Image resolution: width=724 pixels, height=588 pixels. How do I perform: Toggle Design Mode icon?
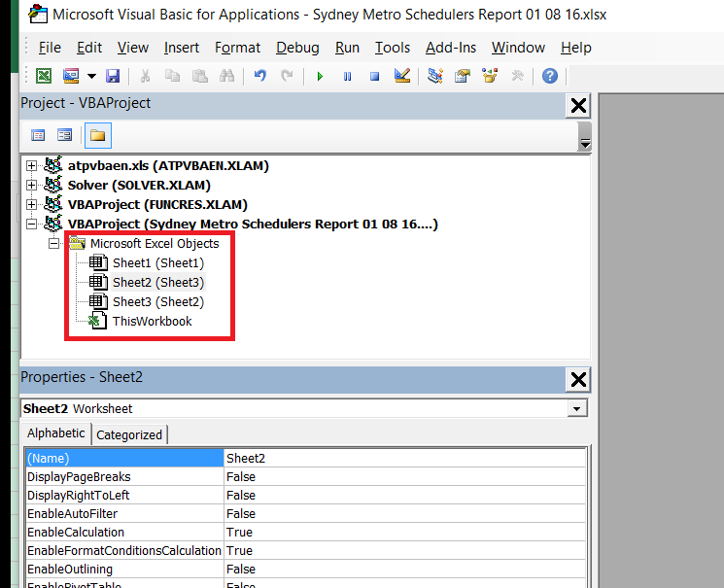tap(402, 76)
